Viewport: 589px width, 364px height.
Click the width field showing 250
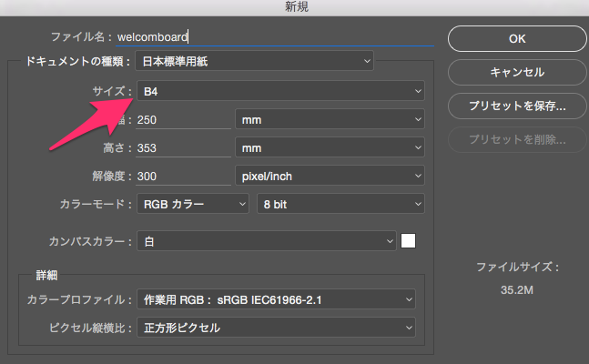click(183, 120)
